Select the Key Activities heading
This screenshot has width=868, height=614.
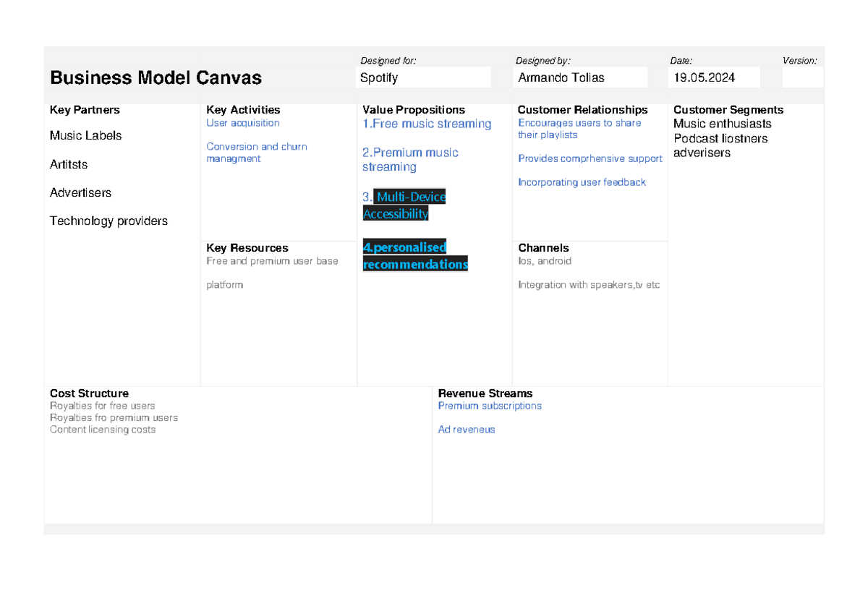pyautogui.click(x=243, y=109)
